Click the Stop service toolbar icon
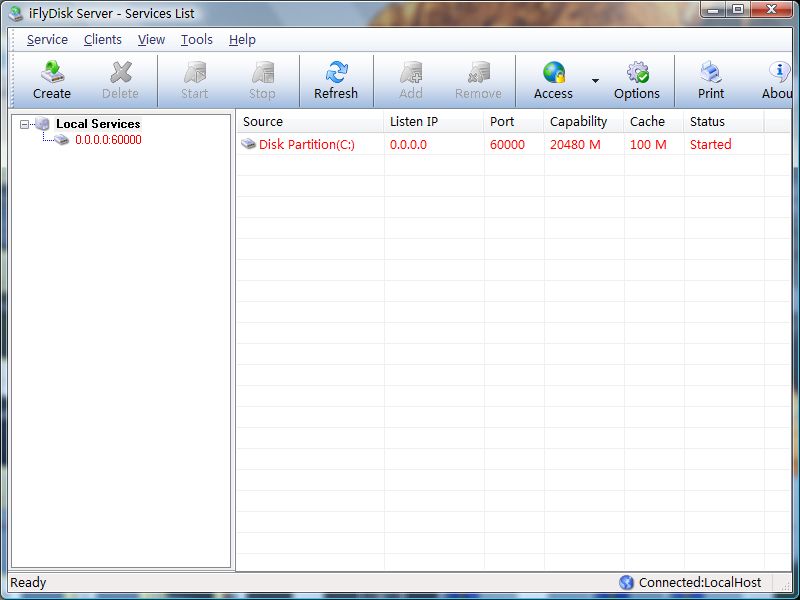The height and width of the screenshot is (600, 800). (x=262, y=73)
